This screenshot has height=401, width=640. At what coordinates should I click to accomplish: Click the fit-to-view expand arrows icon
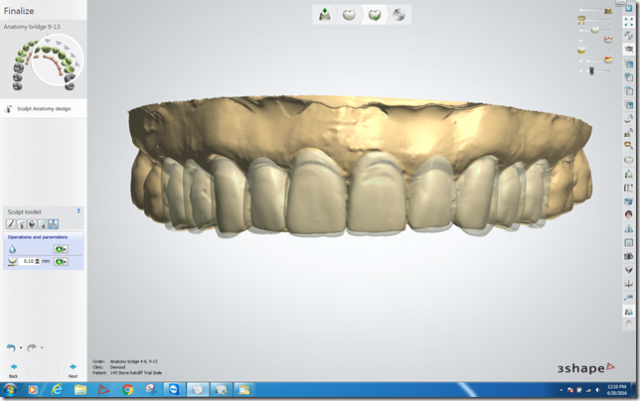pos(629,22)
